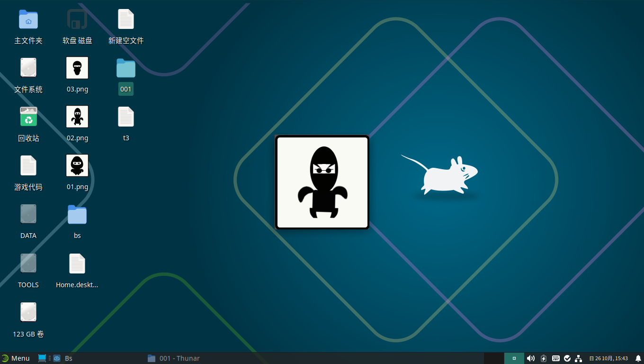Open the battery power manager icon
644x364 pixels.
click(x=544, y=358)
